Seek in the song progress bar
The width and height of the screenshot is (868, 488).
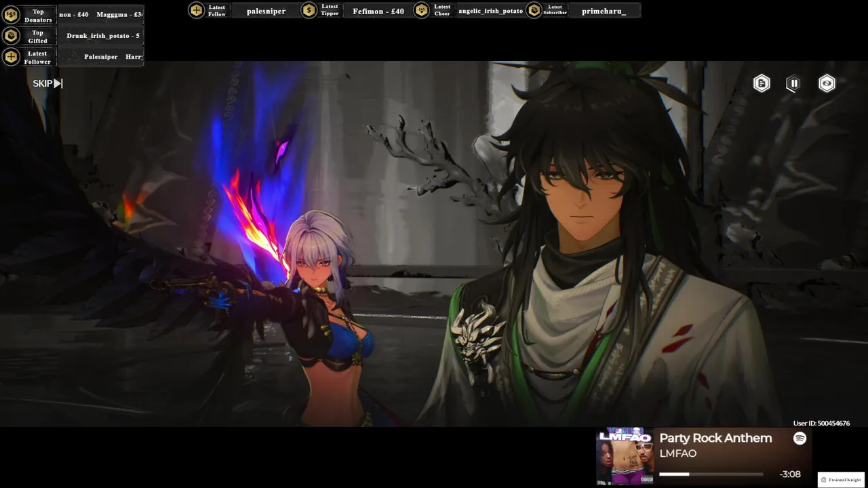point(711,474)
